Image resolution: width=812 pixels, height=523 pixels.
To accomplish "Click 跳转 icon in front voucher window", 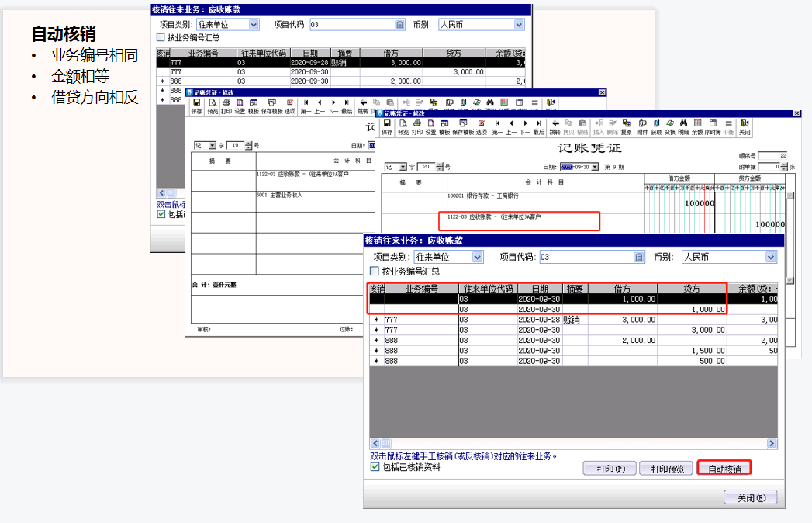I will [x=555, y=127].
